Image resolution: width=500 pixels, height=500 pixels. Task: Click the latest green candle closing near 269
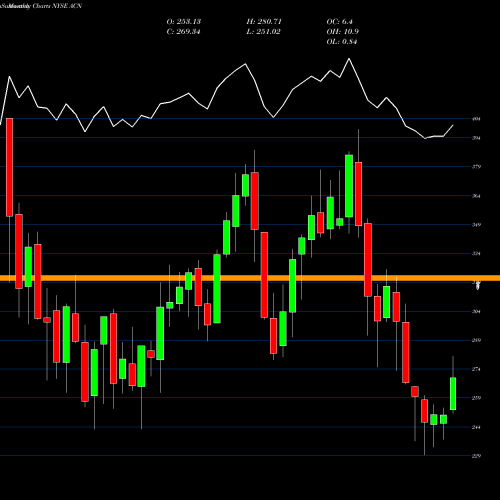[x=453, y=394]
